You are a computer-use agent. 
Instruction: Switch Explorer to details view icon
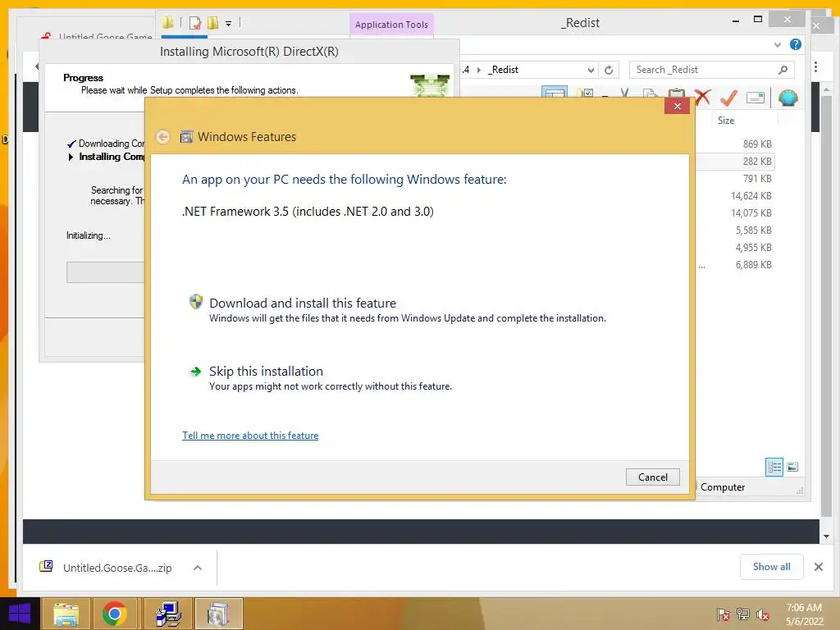(774, 467)
